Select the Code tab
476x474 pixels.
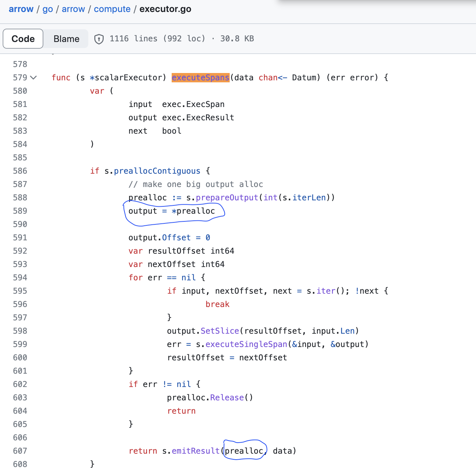click(x=23, y=39)
